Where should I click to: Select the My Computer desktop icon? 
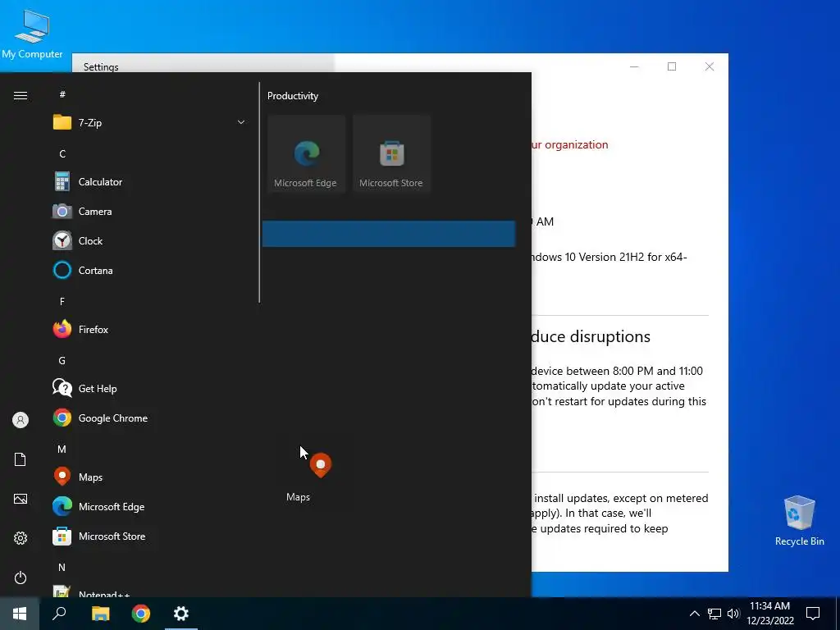[32, 34]
